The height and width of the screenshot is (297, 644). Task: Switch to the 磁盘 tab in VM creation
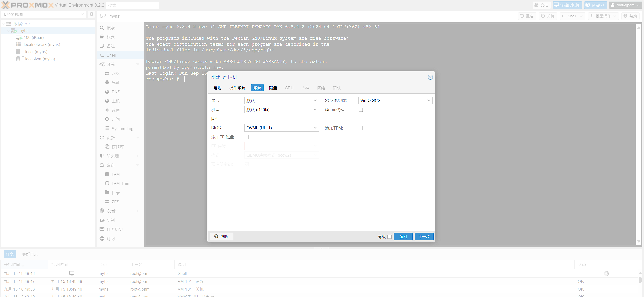click(x=273, y=88)
